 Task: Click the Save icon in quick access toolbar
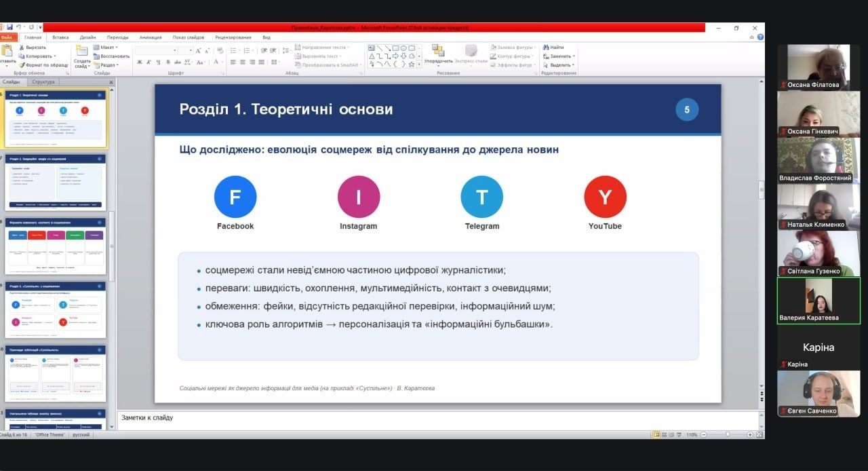pos(9,27)
